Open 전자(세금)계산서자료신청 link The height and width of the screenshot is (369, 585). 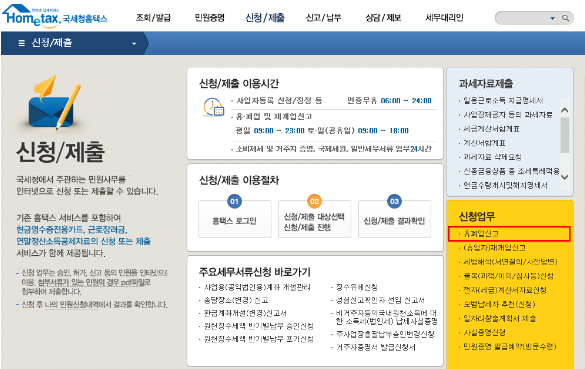(x=505, y=290)
